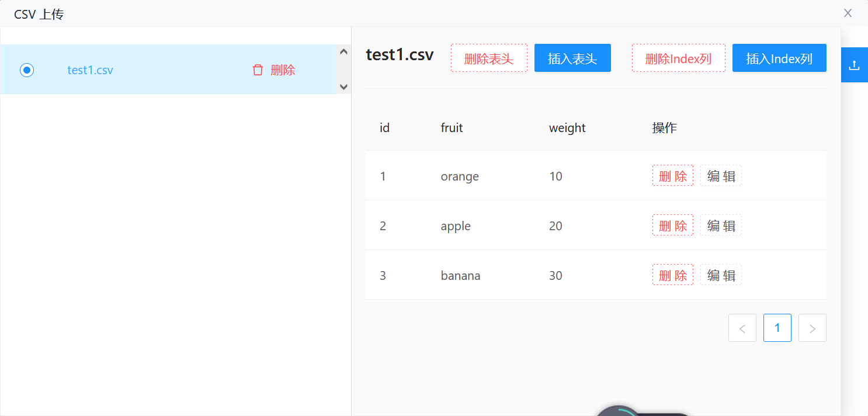The height and width of the screenshot is (416, 868).
Task: Click the 插入表头 button
Action: coord(572,58)
